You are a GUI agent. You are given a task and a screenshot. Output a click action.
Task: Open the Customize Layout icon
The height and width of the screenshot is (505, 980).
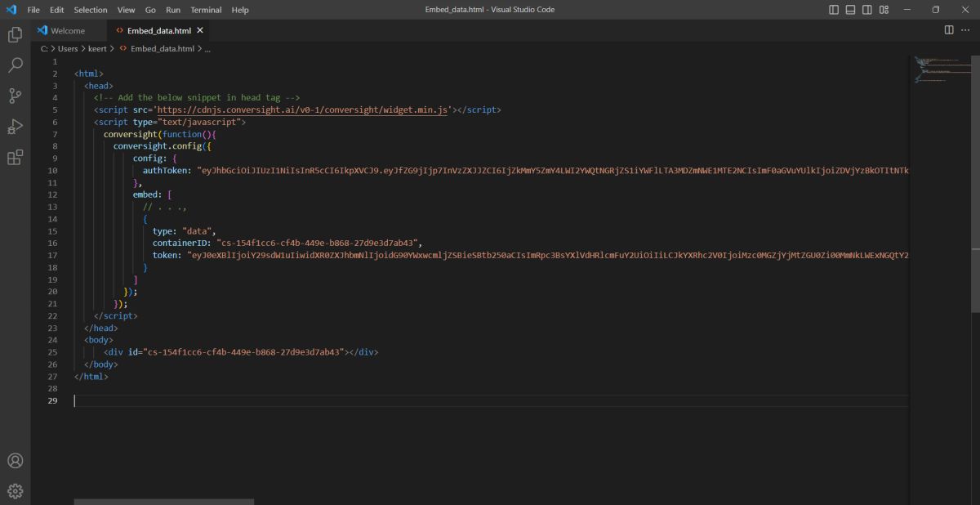pyautogui.click(x=884, y=10)
